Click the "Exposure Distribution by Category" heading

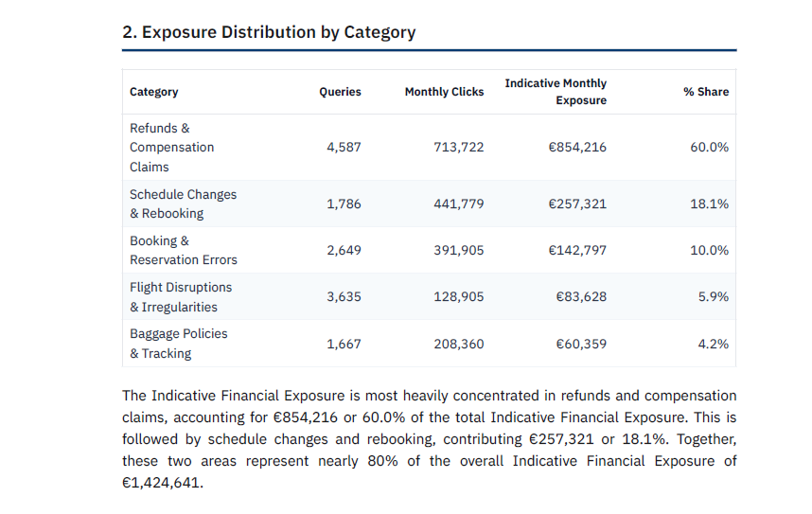coord(269,32)
